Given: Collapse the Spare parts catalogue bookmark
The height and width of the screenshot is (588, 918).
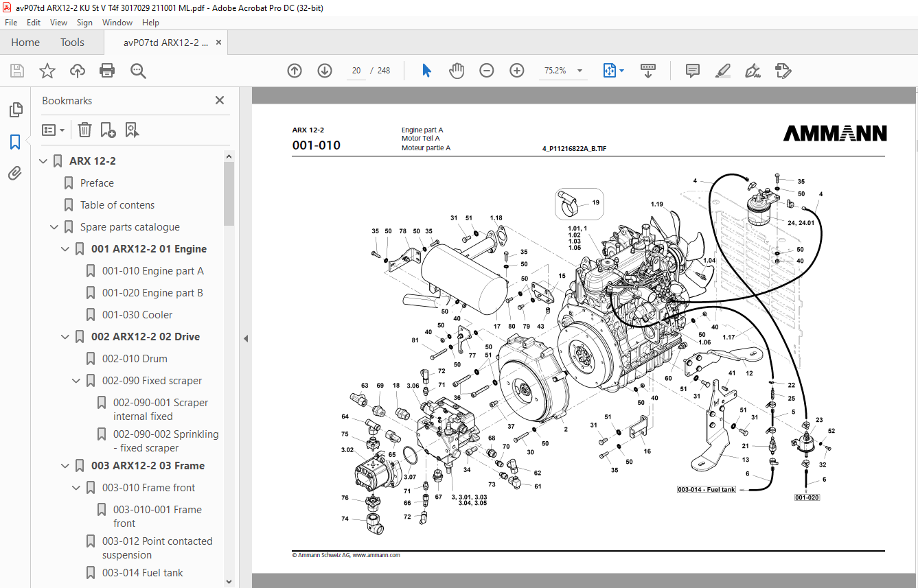Looking at the screenshot, I should tap(55, 227).
